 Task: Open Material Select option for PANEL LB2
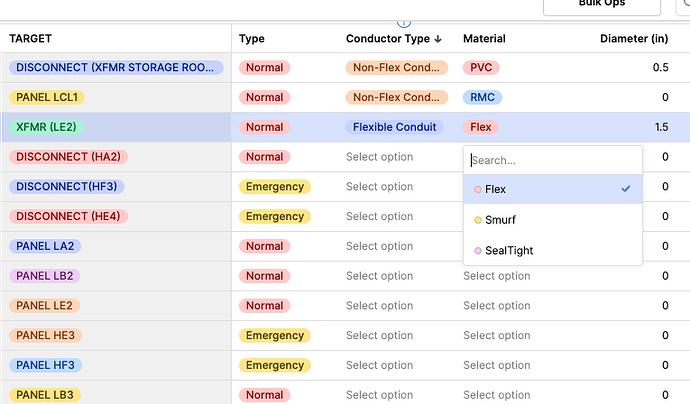(x=496, y=276)
